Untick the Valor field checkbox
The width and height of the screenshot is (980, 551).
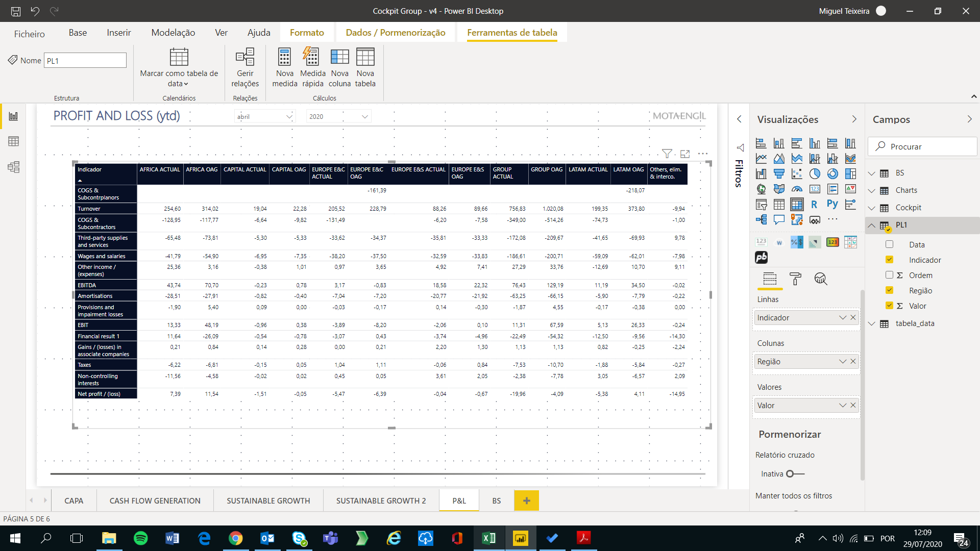coord(889,306)
